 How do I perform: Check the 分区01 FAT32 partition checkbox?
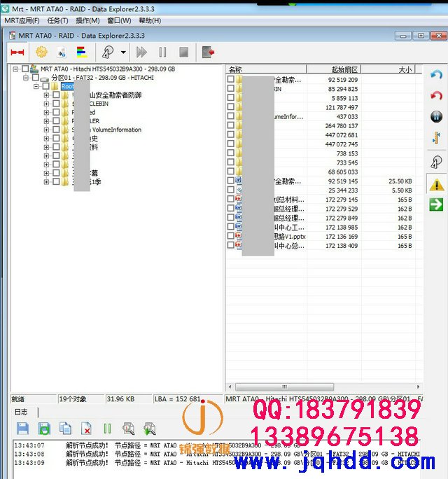(36, 77)
